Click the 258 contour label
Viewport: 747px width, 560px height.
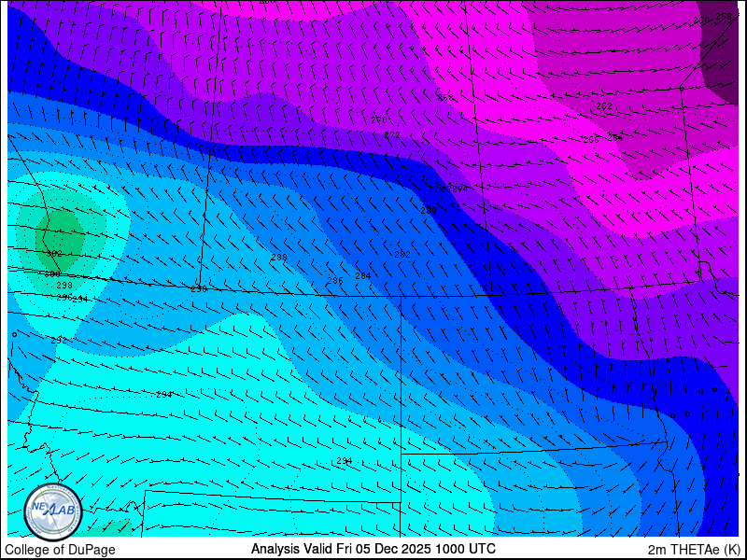[724, 17]
